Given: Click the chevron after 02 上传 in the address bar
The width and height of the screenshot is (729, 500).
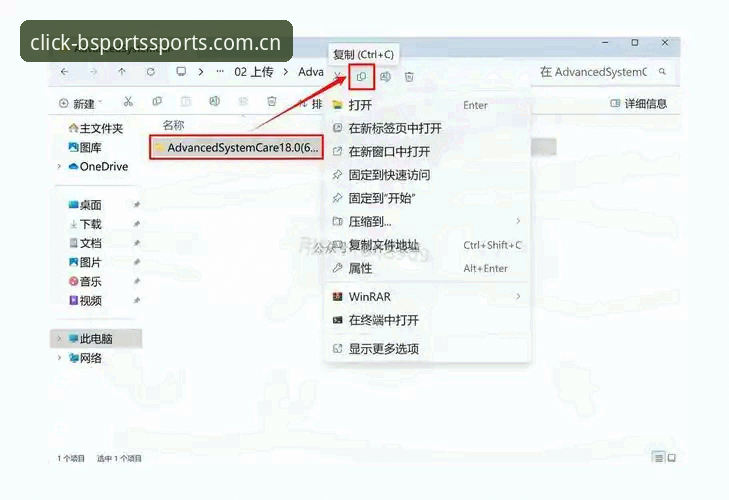Looking at the screenshot, I should tap(286, 72).
